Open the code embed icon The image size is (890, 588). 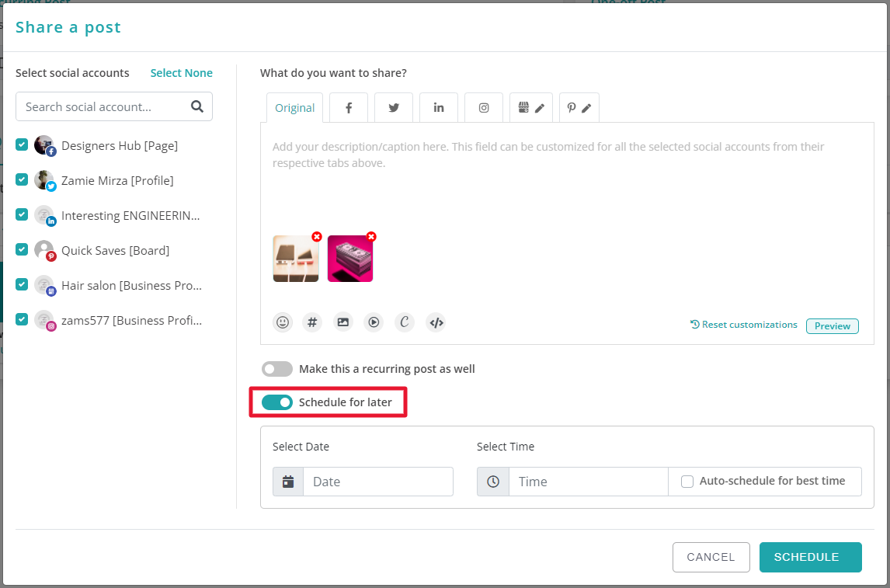436,322
